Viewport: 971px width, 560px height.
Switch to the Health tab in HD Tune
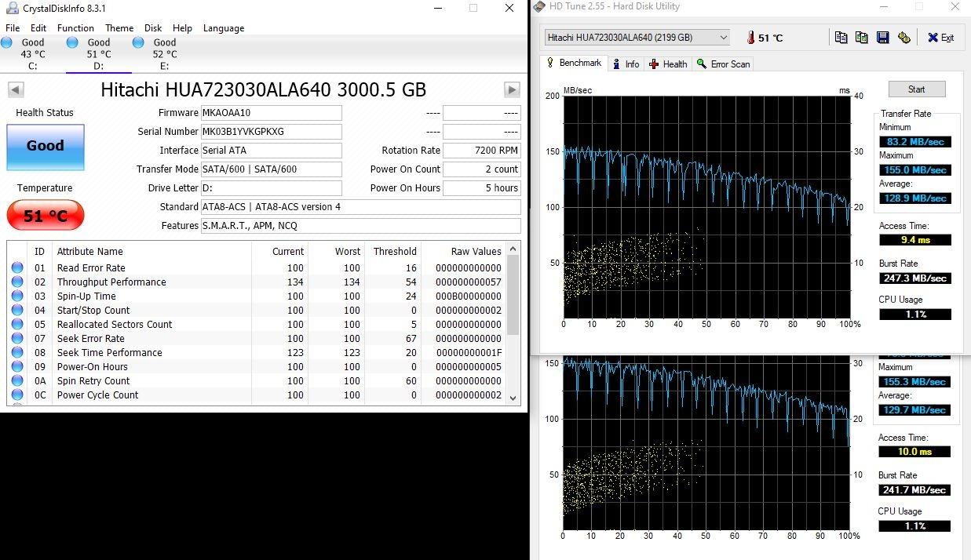tap(668, 64)
